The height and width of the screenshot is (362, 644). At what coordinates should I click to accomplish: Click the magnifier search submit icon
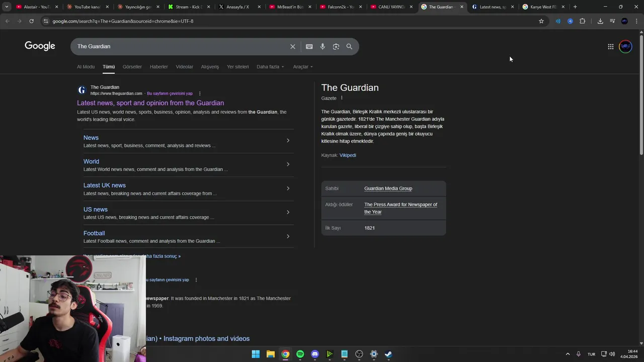349,46
